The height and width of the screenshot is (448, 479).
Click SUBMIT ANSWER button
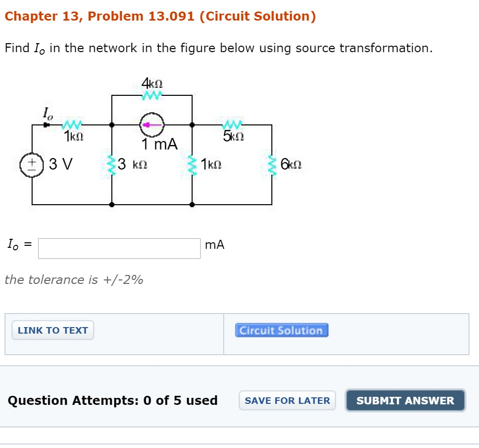click(405, 400)
